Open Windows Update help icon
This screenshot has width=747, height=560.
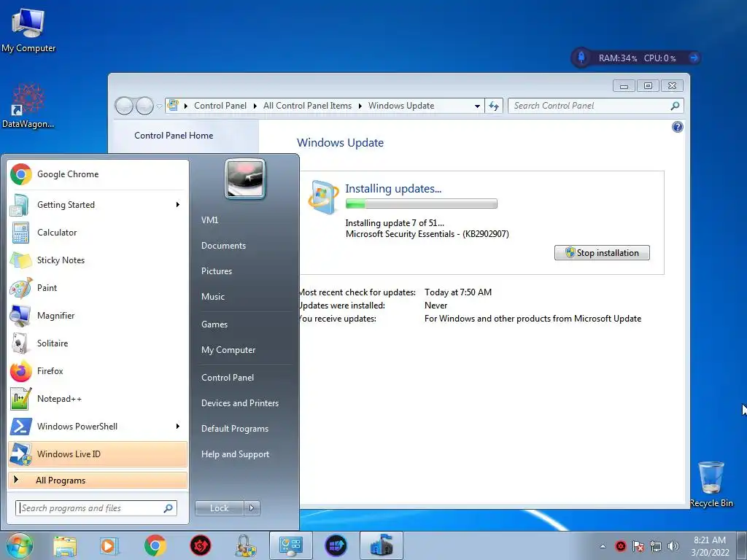coord(678,127)
